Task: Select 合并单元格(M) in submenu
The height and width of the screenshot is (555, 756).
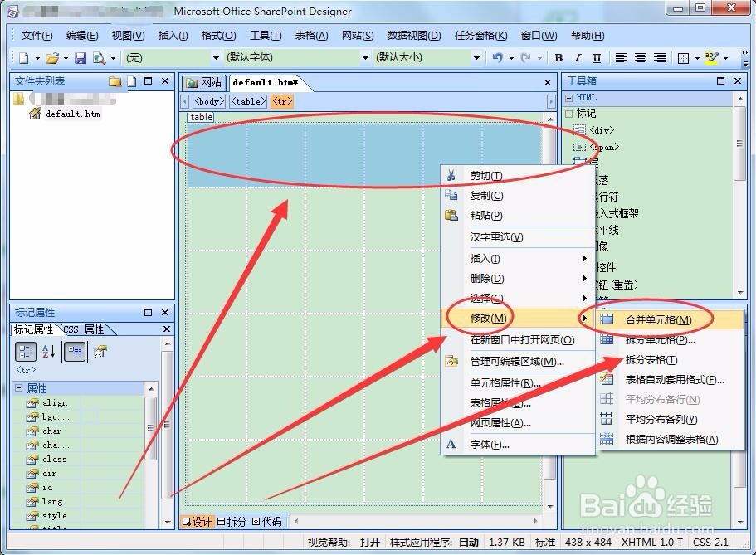Action: 671,319
